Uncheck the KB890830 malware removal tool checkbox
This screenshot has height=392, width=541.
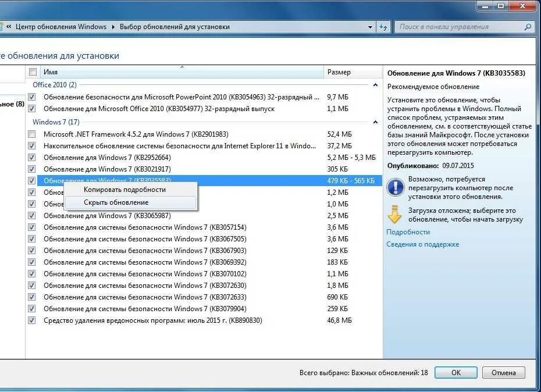(x=32, y=320)
